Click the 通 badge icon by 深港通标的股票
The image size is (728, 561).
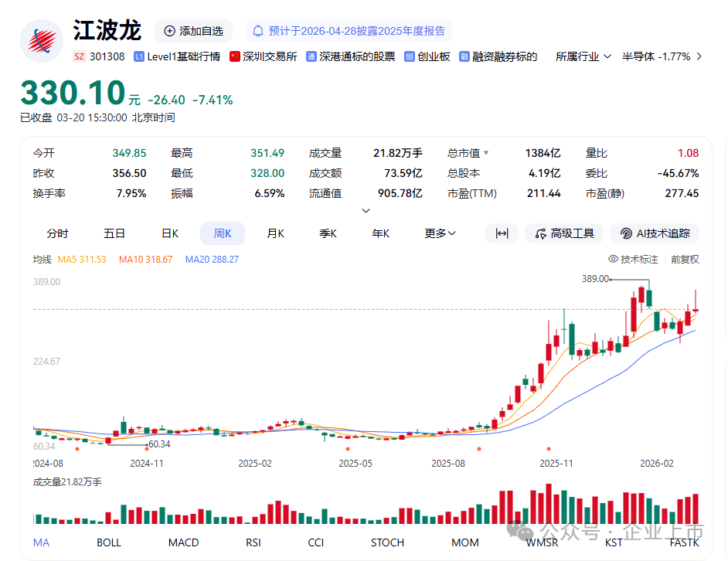pyautogui.click(x=311, y=56)
